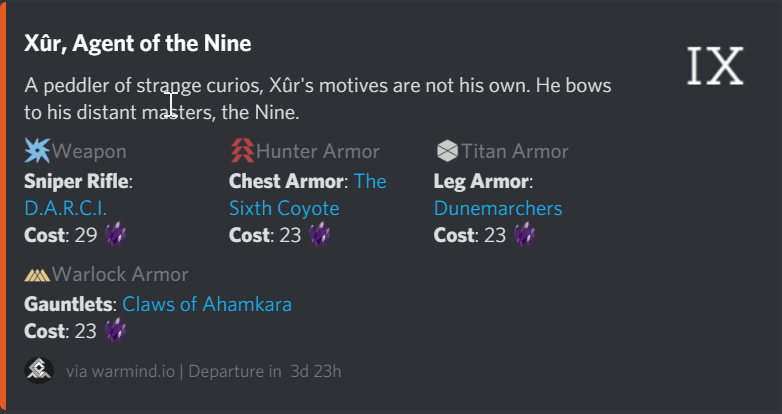Open the D.A.R.C.I. sniper rifle link
782x414 pixels.
[65, 208]
